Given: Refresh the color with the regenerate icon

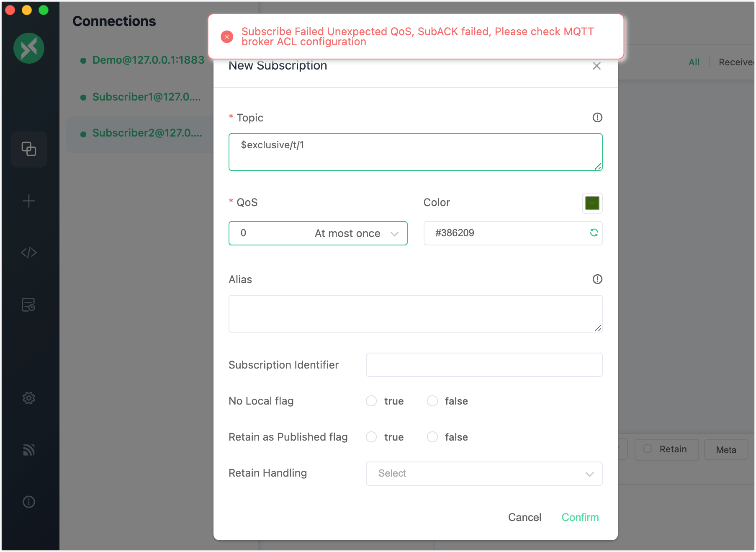Looking at the screenshot, I should 594,233.
